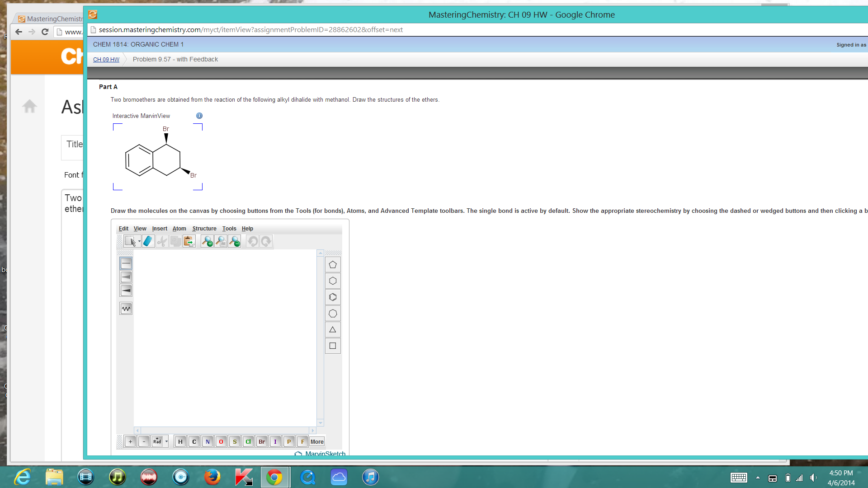
Task: Click the CH 09 HW breadcrumb link
Action: [106, 60]
